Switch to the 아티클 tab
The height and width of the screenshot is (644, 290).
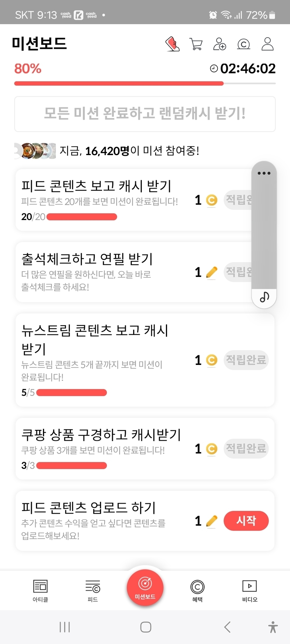pos(40,591)
